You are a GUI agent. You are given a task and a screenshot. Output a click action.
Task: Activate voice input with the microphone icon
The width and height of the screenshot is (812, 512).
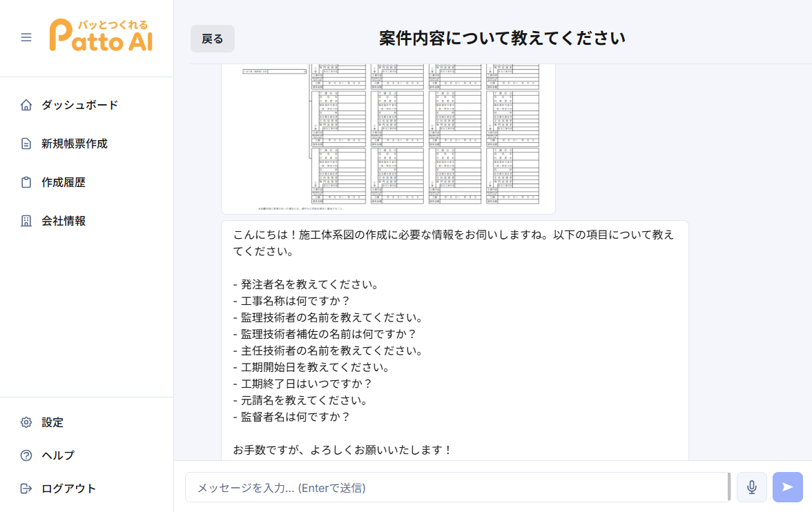click(752, 487)
